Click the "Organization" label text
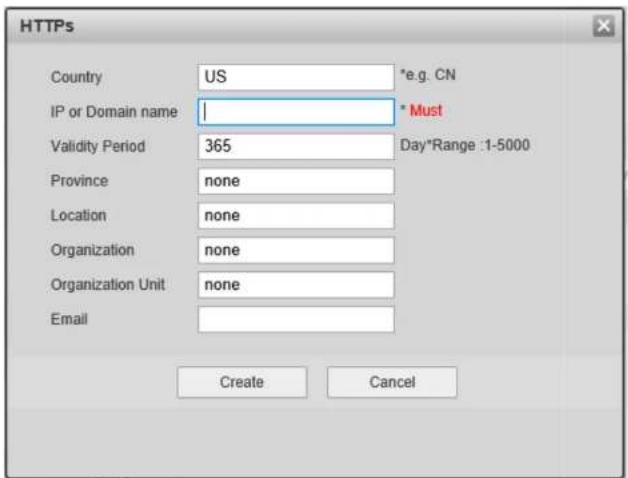Viewport: 628px width, 478px height. [x=93, y=250]
